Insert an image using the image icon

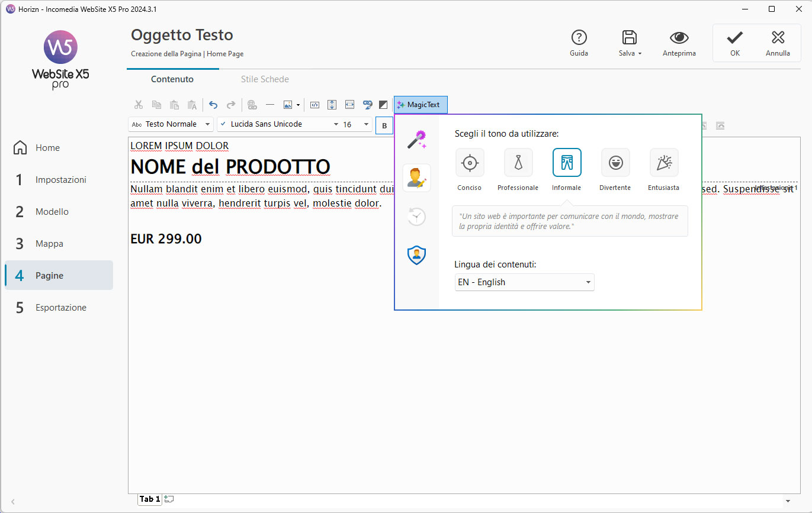pos(286,105)
